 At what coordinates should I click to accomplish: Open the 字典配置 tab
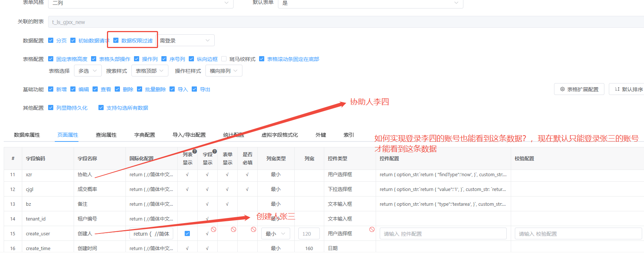145,135
